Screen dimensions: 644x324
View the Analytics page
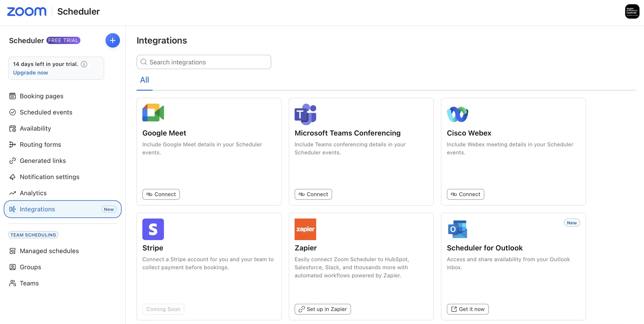point(62,193)
